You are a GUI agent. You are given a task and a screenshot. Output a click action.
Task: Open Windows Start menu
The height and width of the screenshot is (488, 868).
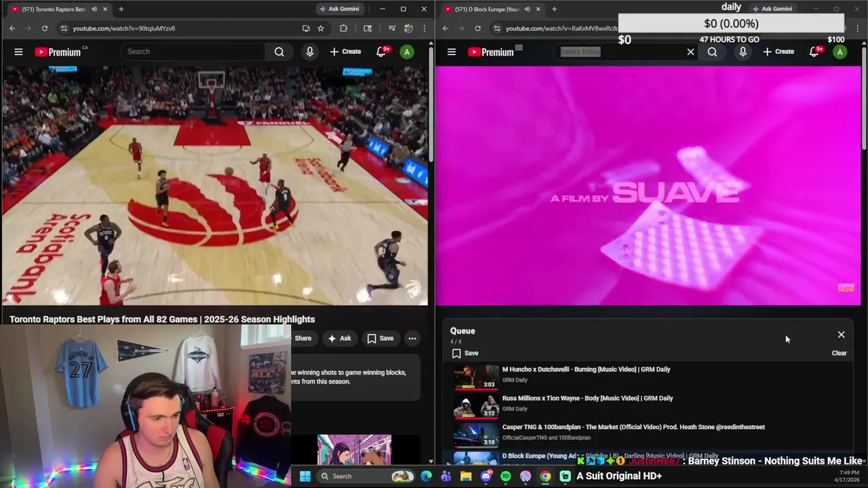coord(305,476)
